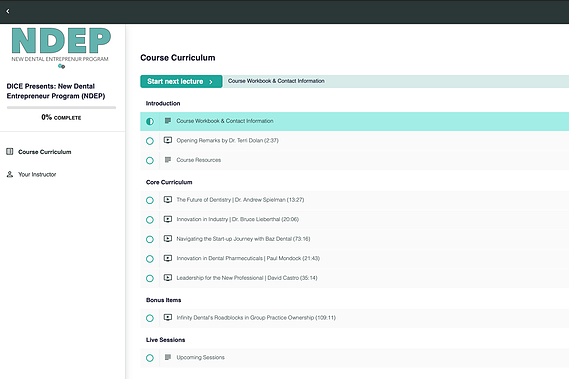Click the Course Curriculum sidebar book icon
This screenshot has height=379, width=569.
click(10, 152)
